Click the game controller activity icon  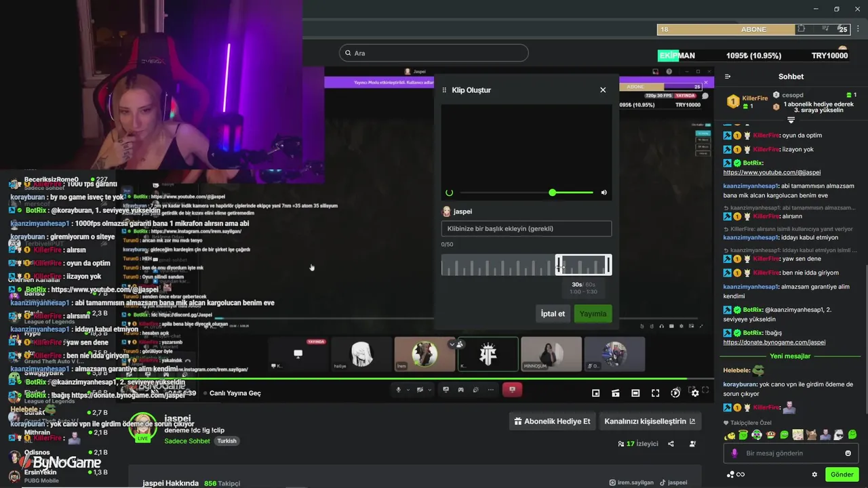(460, 390)
